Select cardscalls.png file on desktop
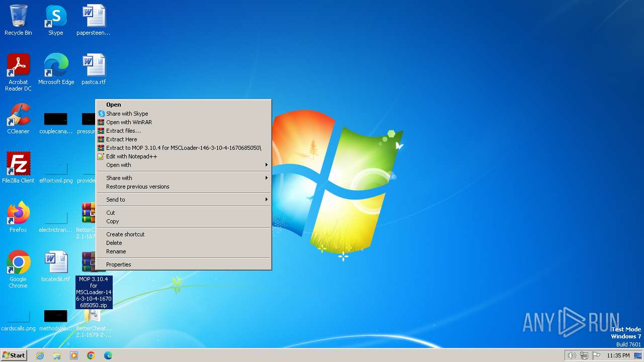Screen dimensions: 644x362 coord(18,320)
